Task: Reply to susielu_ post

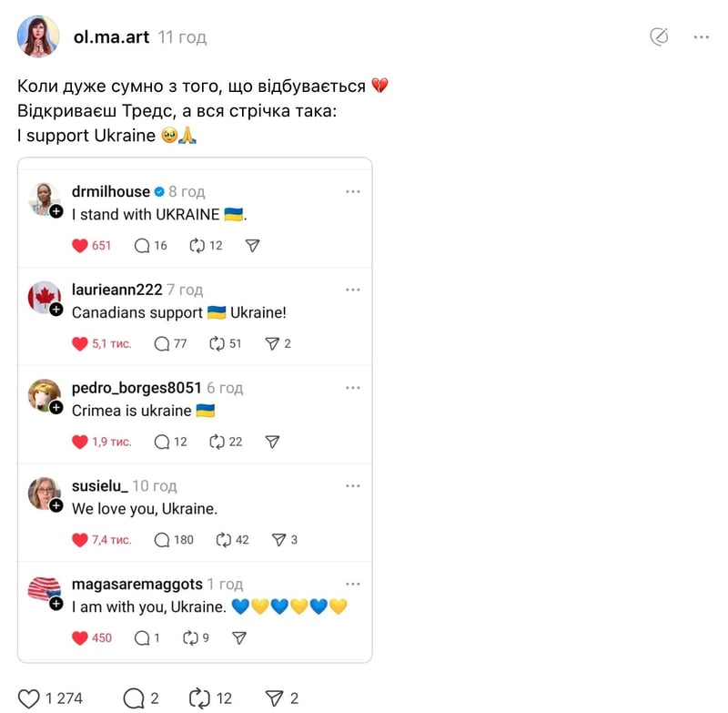Action: pos(163,539)
